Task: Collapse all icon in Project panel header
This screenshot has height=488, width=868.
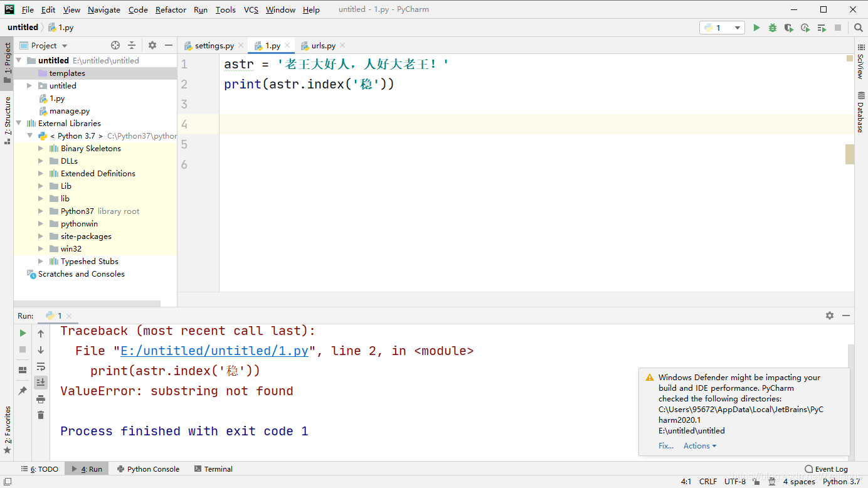Action: pos(132,45)
